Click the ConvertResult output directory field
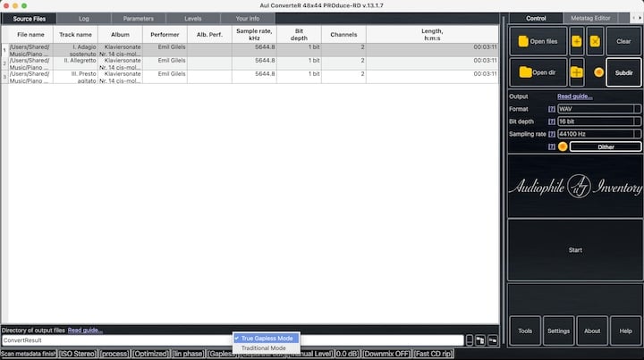The width and height of the screenshot is (644, 360). pos(233,340)
